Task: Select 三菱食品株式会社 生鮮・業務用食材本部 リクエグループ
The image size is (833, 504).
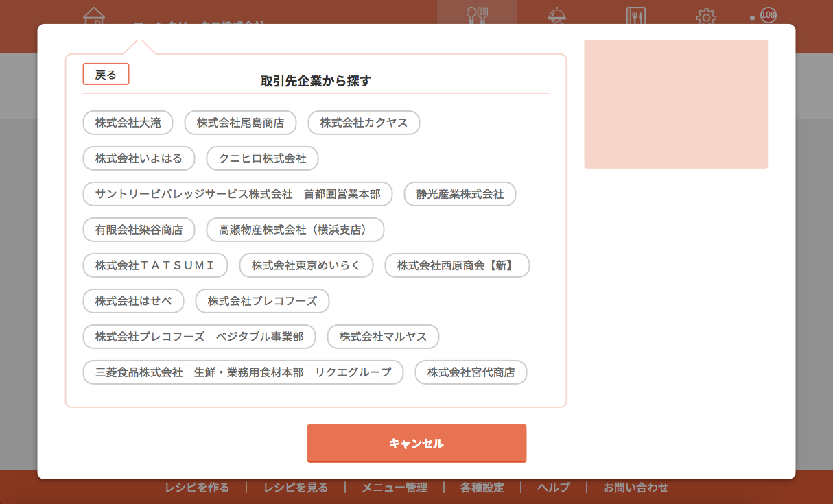Action: click(x=244, y=372)
